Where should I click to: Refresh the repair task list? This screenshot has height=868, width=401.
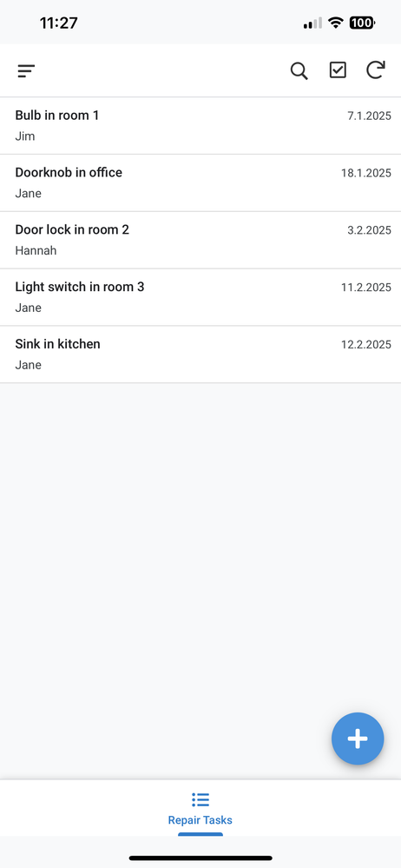click(x=376, y=70)
